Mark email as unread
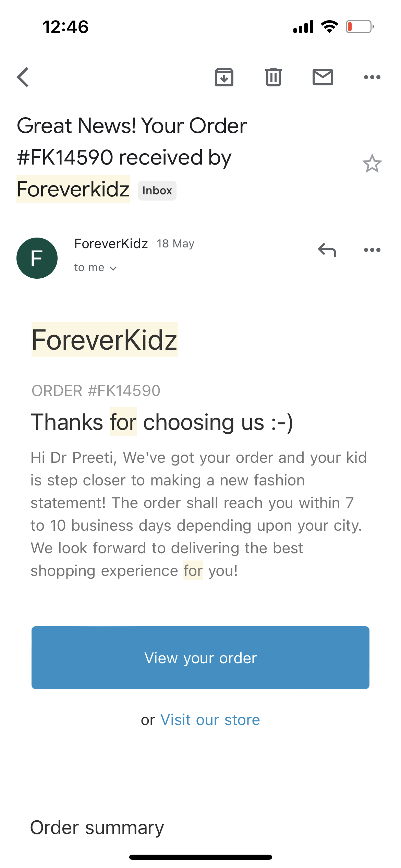The width and height of the screenshot is (401, 868). (x=323, y=77)
